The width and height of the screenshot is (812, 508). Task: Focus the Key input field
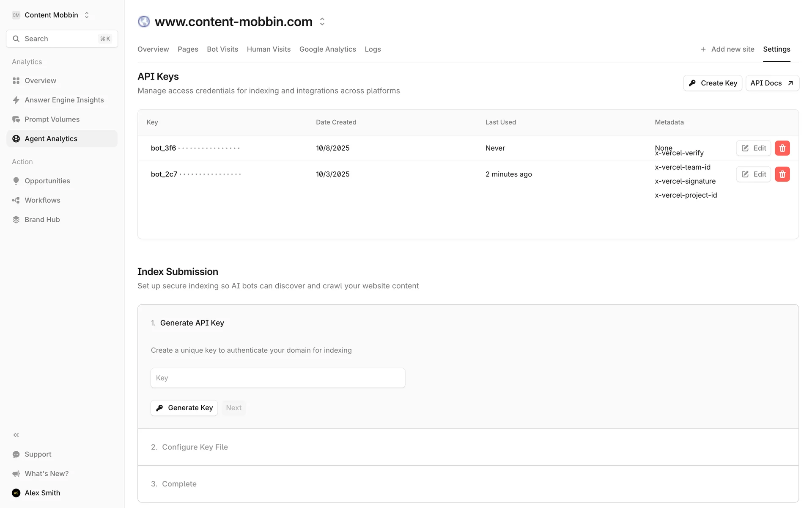point(277,378)
